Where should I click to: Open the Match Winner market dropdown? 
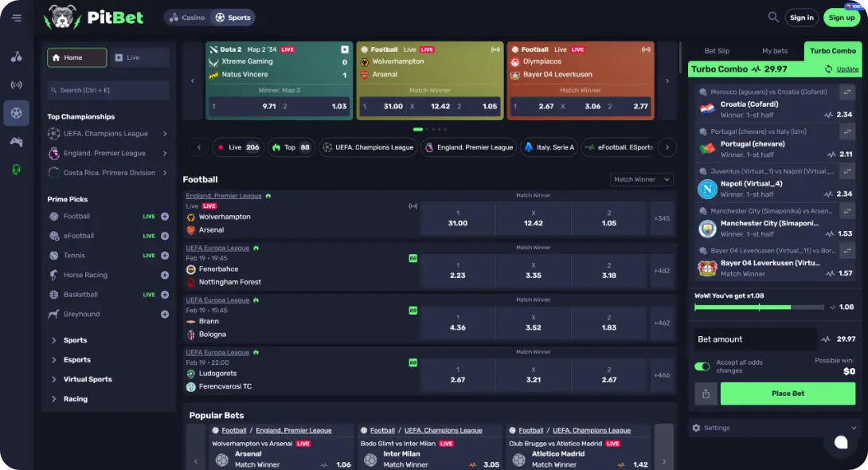[641, 179]
